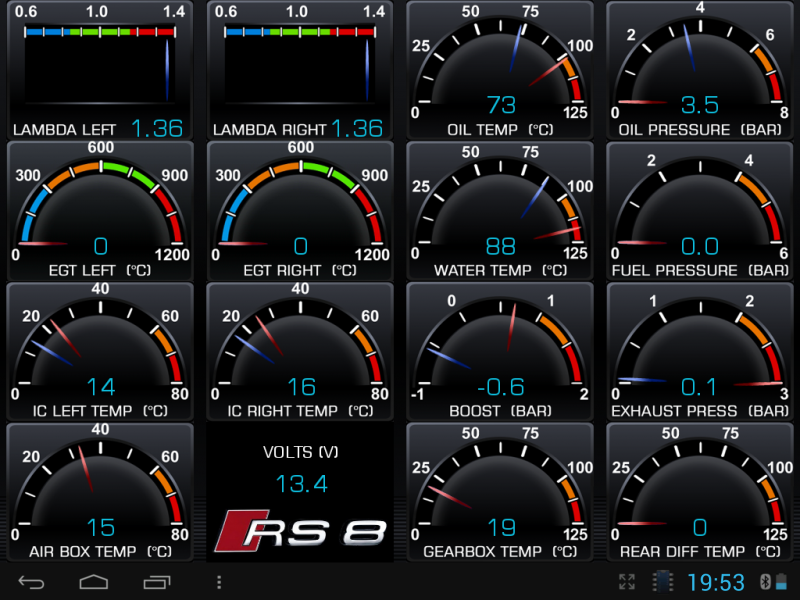Image resolution: width=800 pixels, height=600 pixels.
Task: Tap the Boost gauge
Action: click(500, 351)
